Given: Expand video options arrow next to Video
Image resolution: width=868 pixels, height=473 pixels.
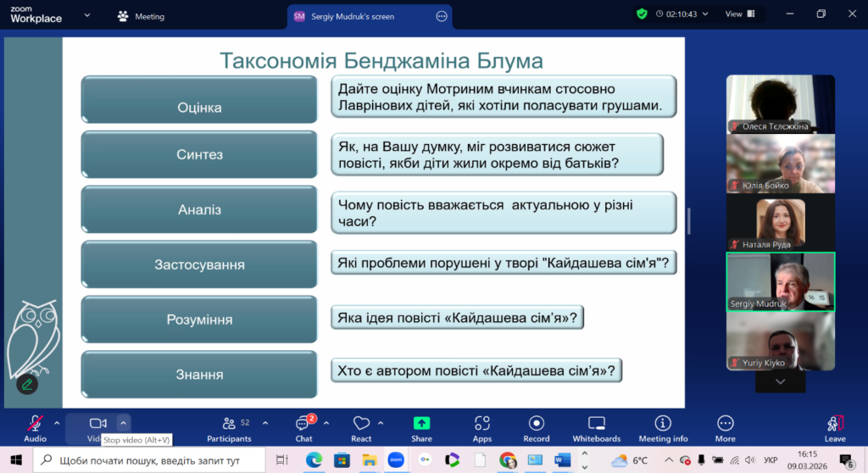Looking at the screenshot, I should [x=123, y=422].
